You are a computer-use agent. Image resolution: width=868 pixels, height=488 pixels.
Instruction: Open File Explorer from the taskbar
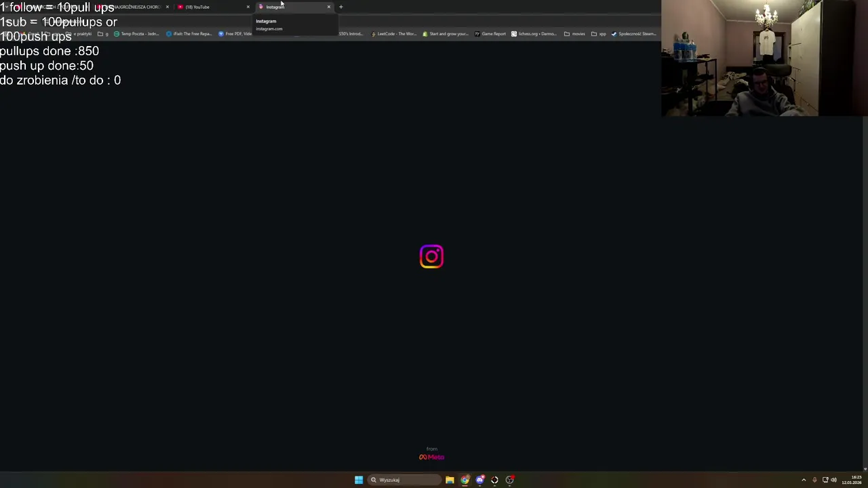pyautogui.click(x=450, y=480)
